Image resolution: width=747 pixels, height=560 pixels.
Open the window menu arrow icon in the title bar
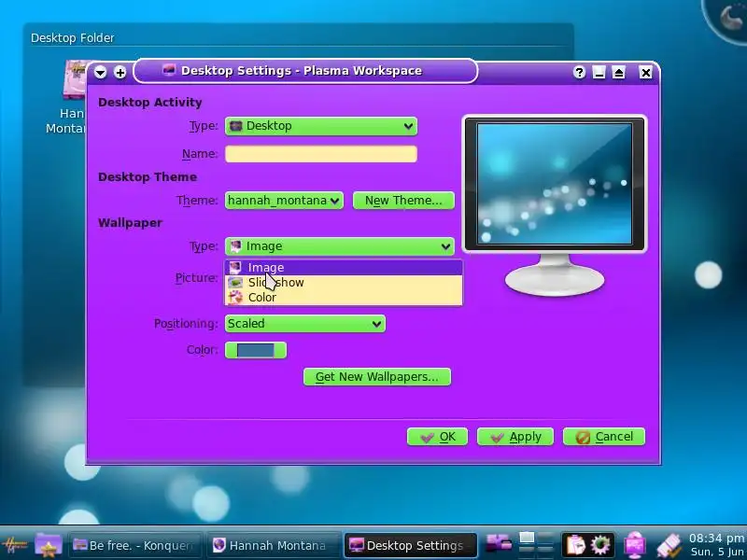[x=101, y=73]
